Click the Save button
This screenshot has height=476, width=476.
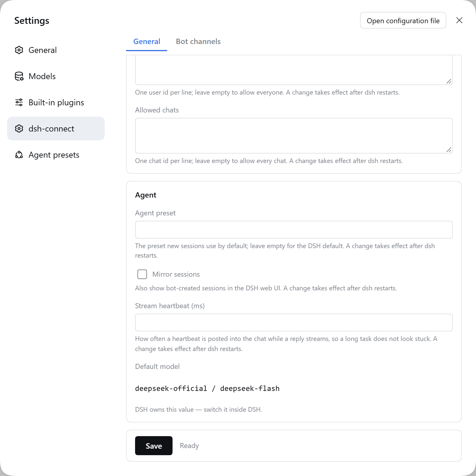pyautogui.click(x=154, y=446)
